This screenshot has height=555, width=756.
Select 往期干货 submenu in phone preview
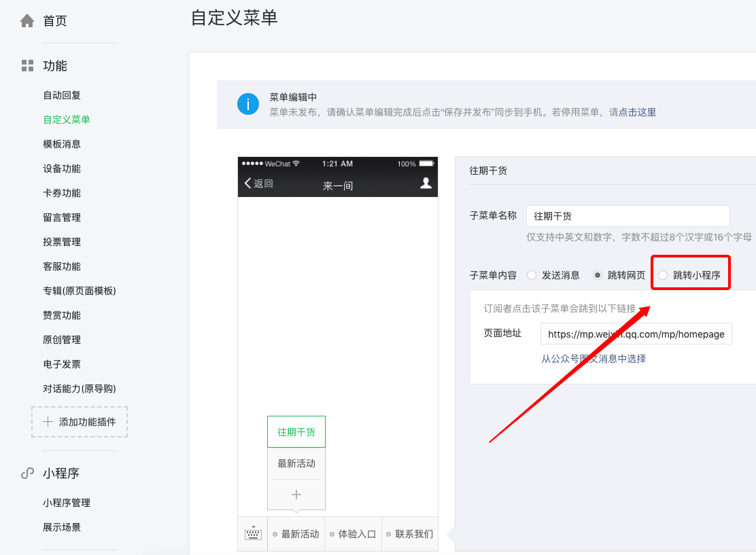296,431
